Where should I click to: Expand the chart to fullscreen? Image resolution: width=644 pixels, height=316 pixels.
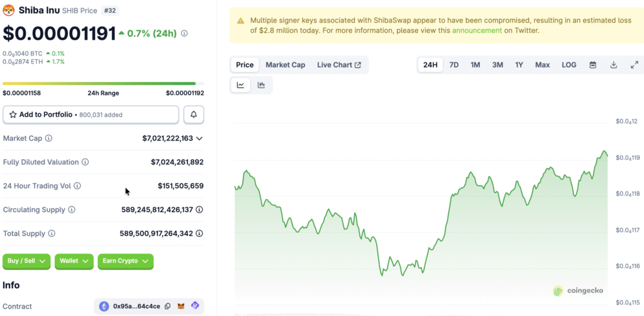[x=634, y=65]
